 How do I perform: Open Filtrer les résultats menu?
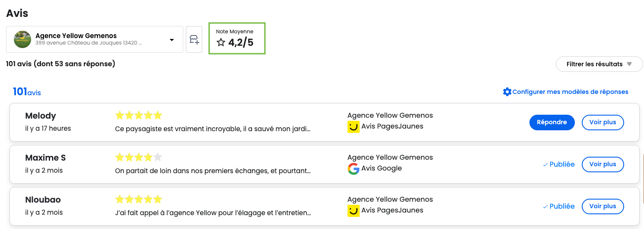pyautogui.click(x=599, y=64)
